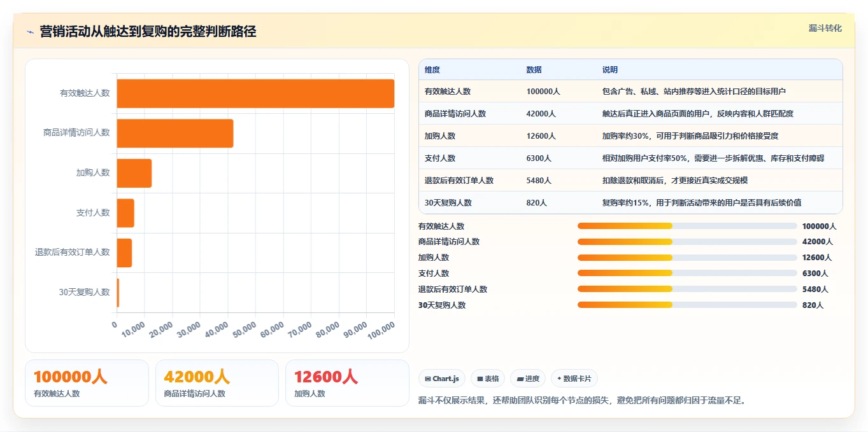The height and width of the screenshot is (432, 868).
Task: Select table cell 6300人
Action: click(x=539, y=158)
